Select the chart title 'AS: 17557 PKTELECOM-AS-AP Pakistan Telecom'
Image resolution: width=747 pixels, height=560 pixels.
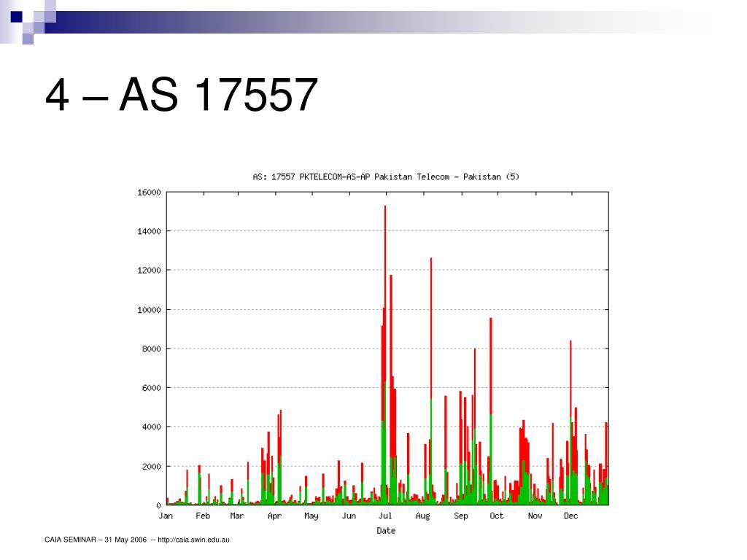click(x=351, y=176)
